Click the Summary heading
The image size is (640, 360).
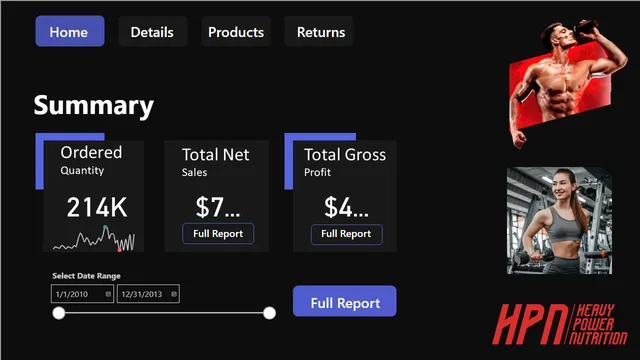point(93,106)
